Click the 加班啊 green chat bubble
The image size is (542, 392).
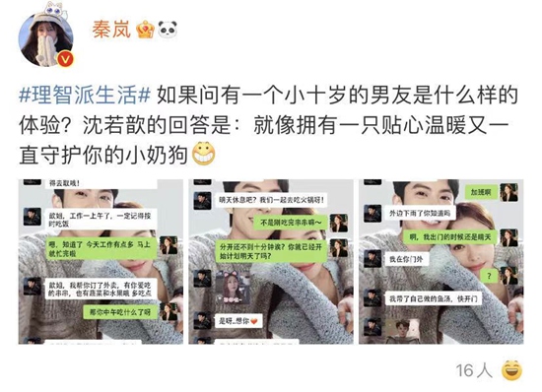click(x=481, y=192)
